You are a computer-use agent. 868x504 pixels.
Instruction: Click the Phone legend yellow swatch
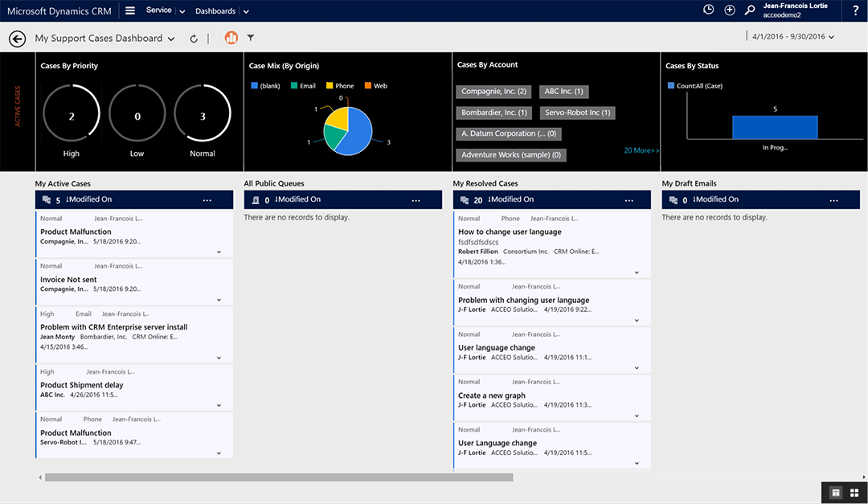[x=330, y=85]
